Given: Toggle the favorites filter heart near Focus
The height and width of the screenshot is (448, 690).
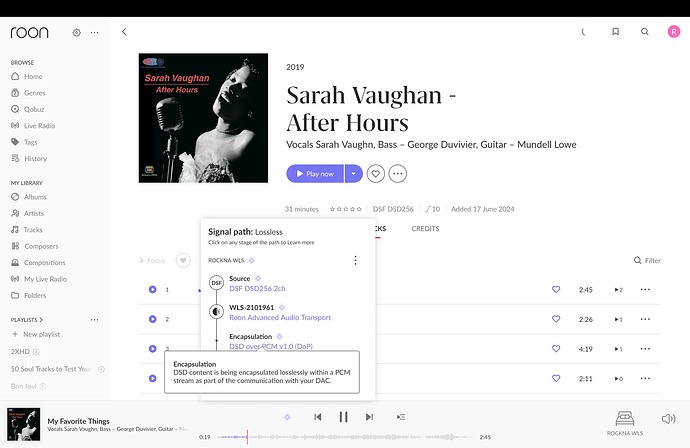Looking at the screenshot, I should pos(183,261).
